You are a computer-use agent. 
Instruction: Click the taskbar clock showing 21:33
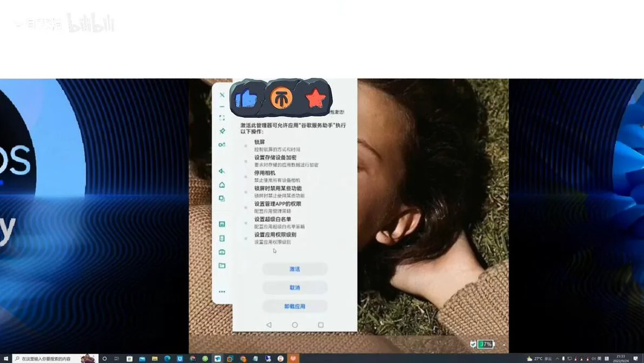click(x=621, y=359)
